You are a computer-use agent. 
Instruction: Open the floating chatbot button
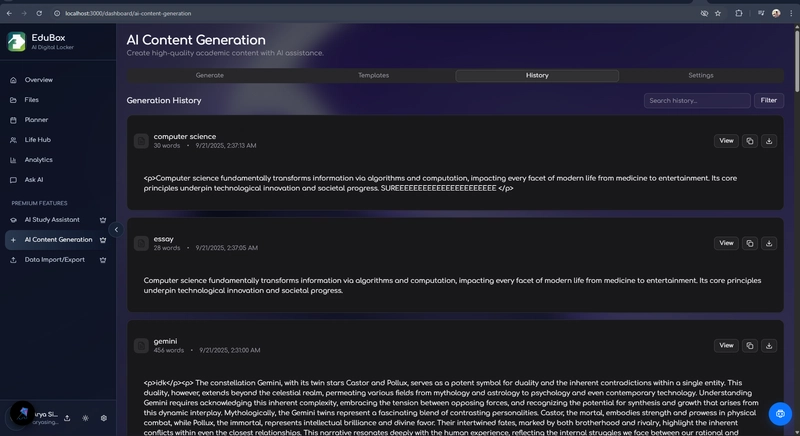point(780,414)
